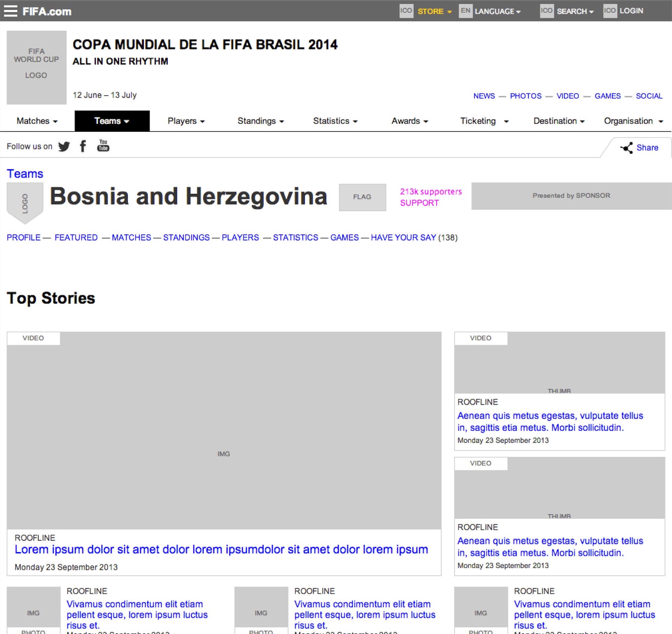Viewport: 672px width, 634px height.
Task: Click the FIFA.com logo
Action: click(x=47, y=11)
